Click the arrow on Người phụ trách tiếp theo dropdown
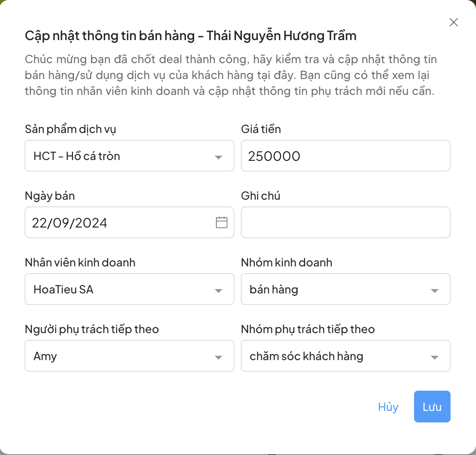This screenshot has width=476, height=455. pos(218,357)
